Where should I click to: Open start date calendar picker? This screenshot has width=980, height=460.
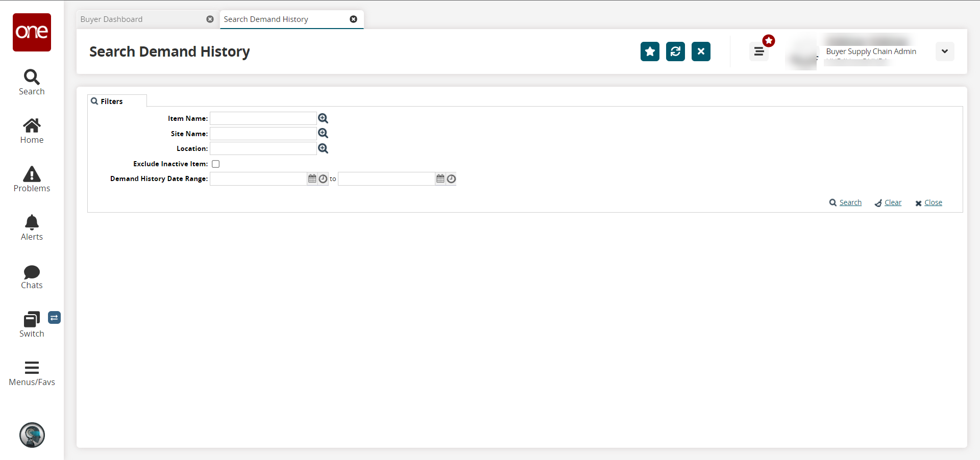(312, 178)
